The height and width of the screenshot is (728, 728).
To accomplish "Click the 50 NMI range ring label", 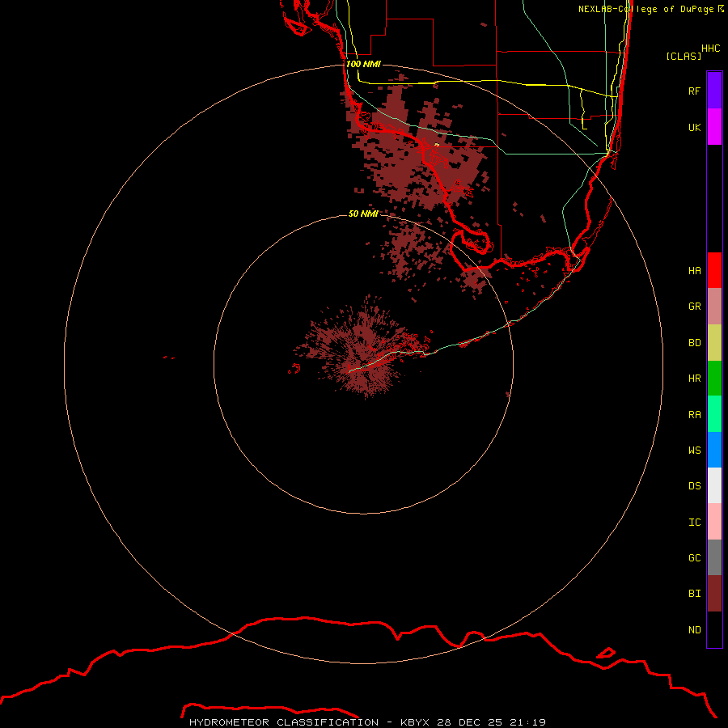I will pos(363,214).
